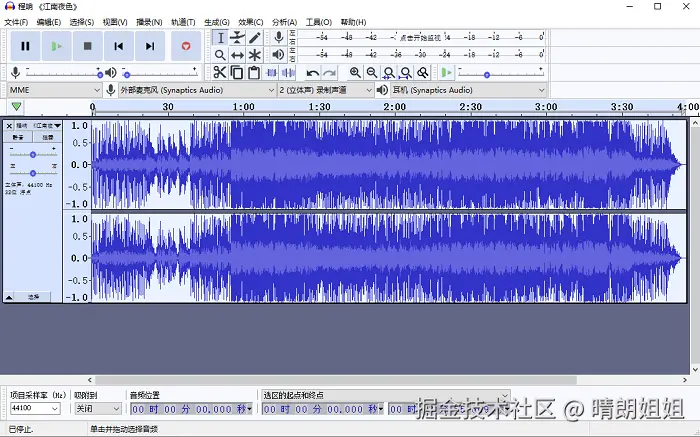Skip to the start of the track
The height and width of the screenshot is (437, 700).
(119, 46)
